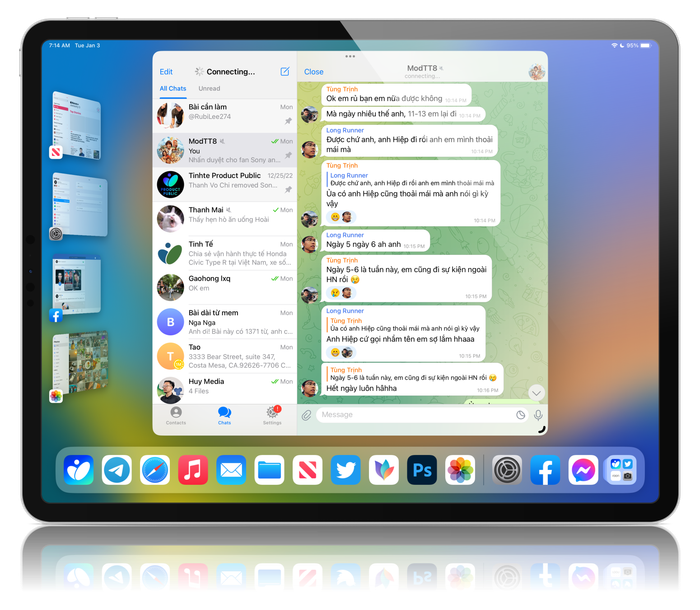This screenshot has width=700, height=610.
Task: Launch Facebook from the dock
Action: point(545,470)
